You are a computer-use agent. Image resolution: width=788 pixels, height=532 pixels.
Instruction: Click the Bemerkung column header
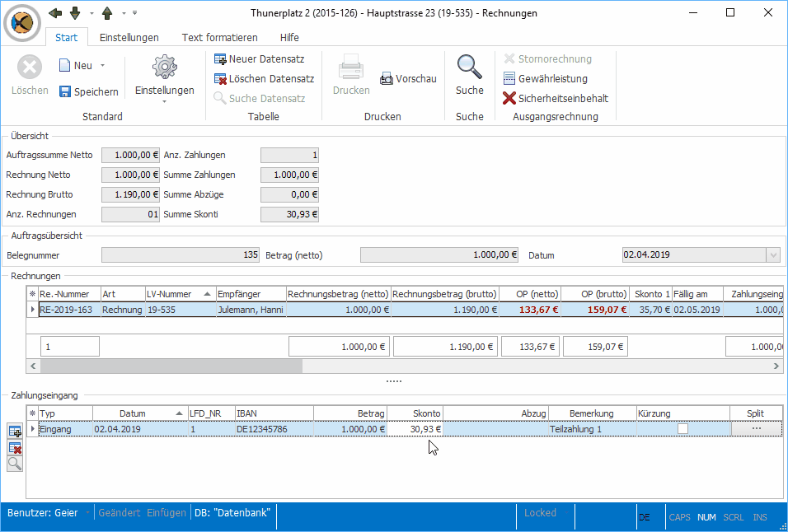pos(592,413)
